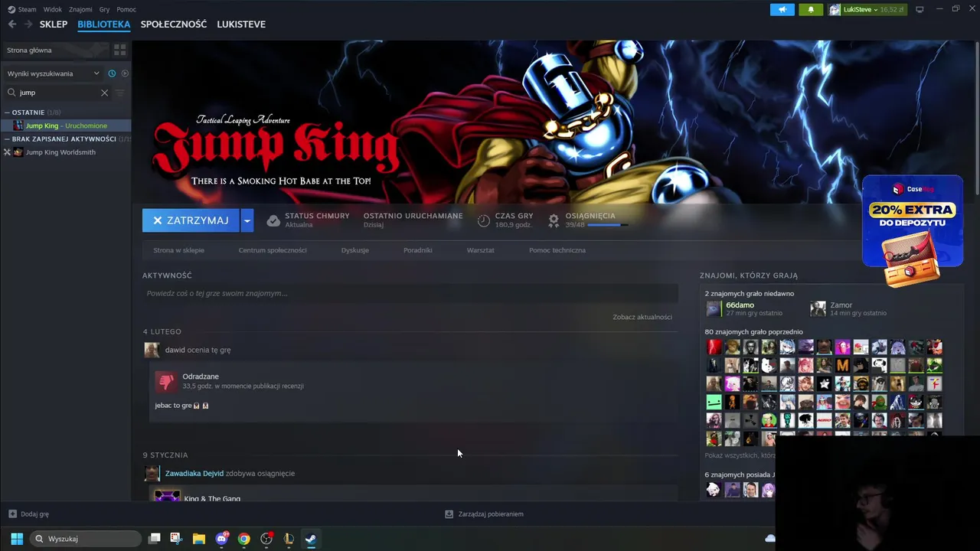Open advanced filter options icon
This screenshot has width=980, height=551.
tap(119, 93)
